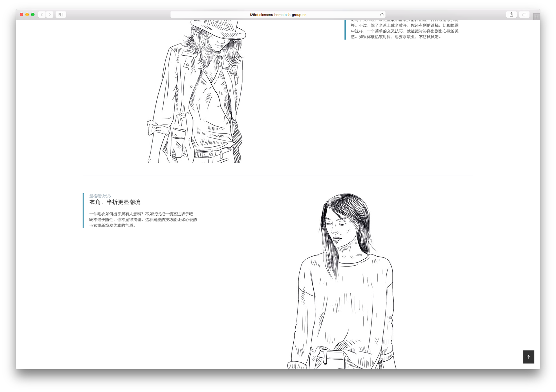
Task: Go back with Safari's back arrow
Action: (42, 14)
